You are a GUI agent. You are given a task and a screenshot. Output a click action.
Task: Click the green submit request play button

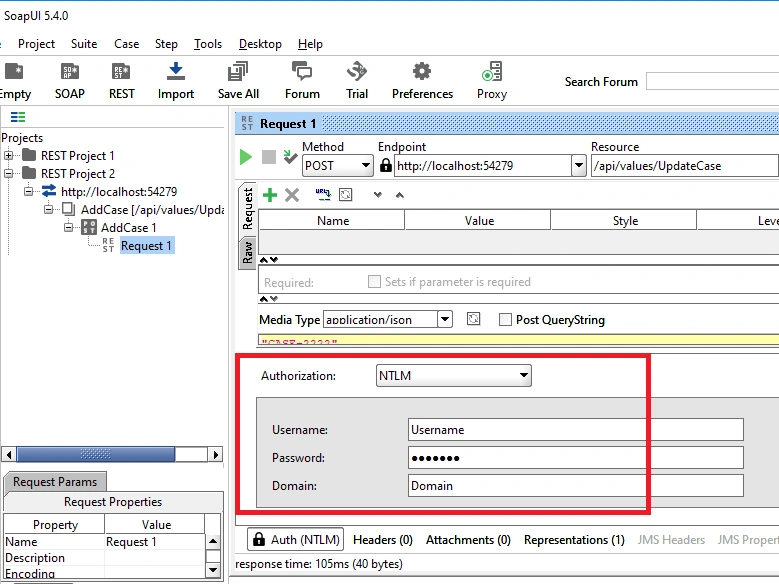pos(245,157)
